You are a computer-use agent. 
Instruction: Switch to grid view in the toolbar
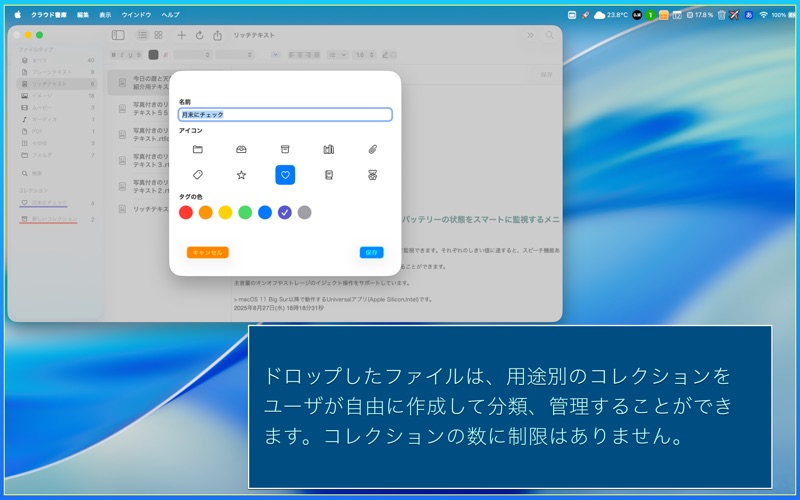coord(159,35)
